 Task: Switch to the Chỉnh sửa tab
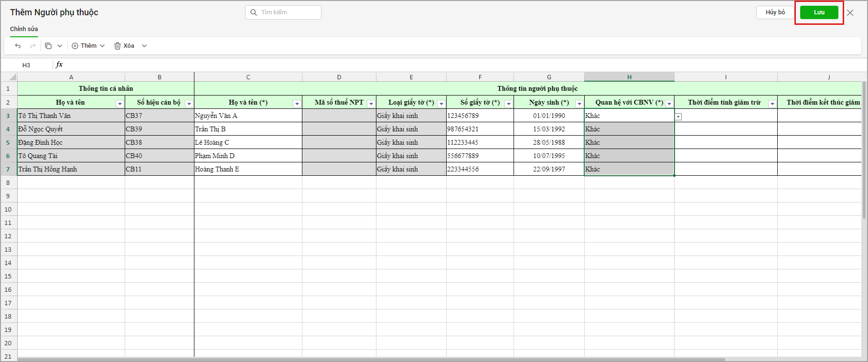[24, 29]
